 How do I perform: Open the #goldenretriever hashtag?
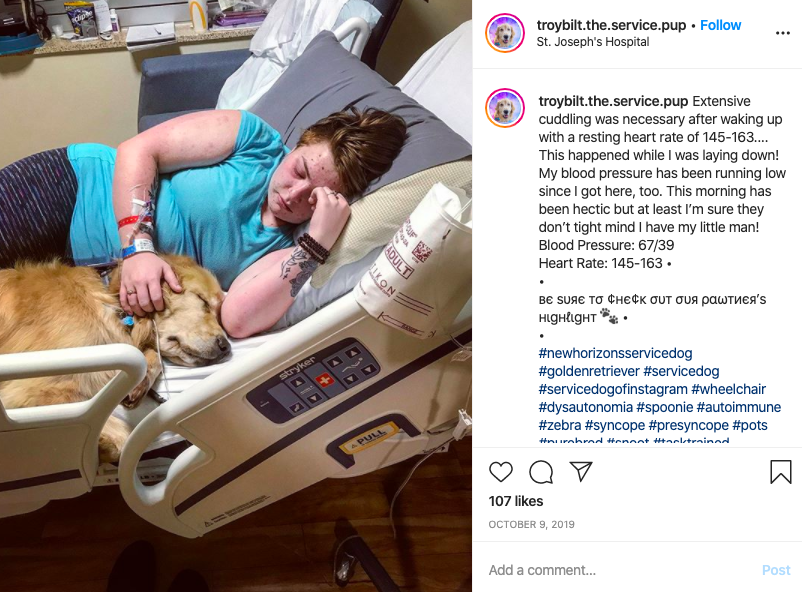[x=589, y=371]
